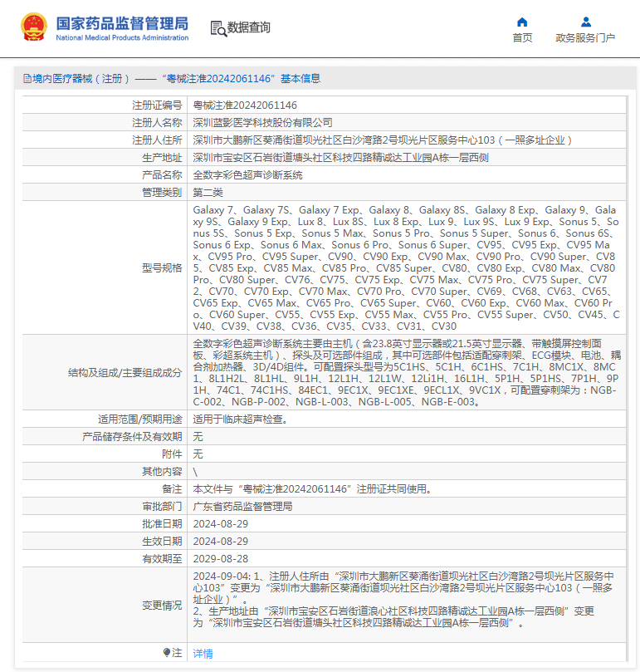Viewport: 640px width, 672px height.
Task: Click National Medical Products Administration text
Action: click(x=122, y=37)
